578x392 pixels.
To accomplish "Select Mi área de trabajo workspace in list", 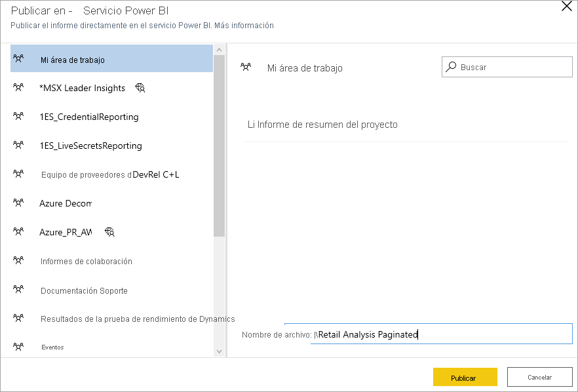I will 111,58.
